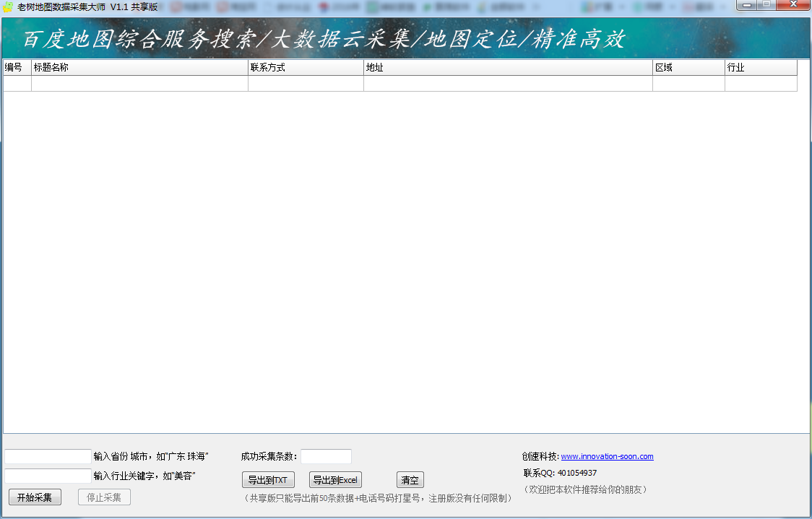Image resolution: width=812 pixels, height=519 pixels.
Task: Click the red icon in the title bar toolbar
Action: 323,6
